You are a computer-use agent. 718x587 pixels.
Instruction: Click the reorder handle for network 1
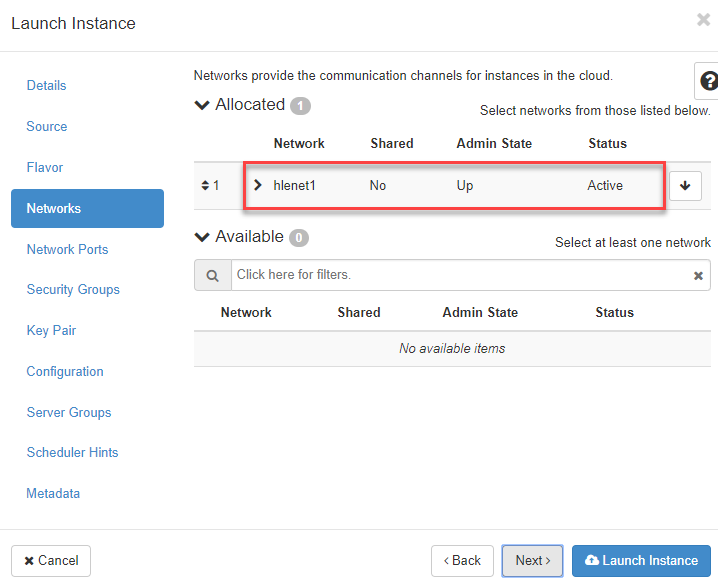pos(205,186)
